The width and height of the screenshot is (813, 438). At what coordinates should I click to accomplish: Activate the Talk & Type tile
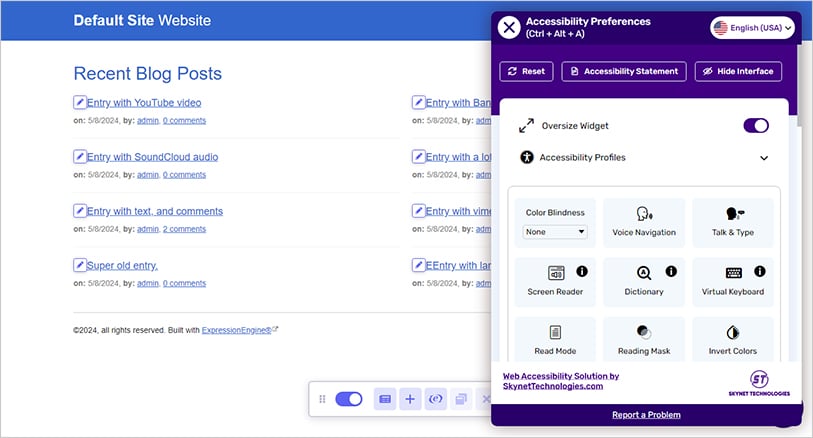click(x=733, y=222)
